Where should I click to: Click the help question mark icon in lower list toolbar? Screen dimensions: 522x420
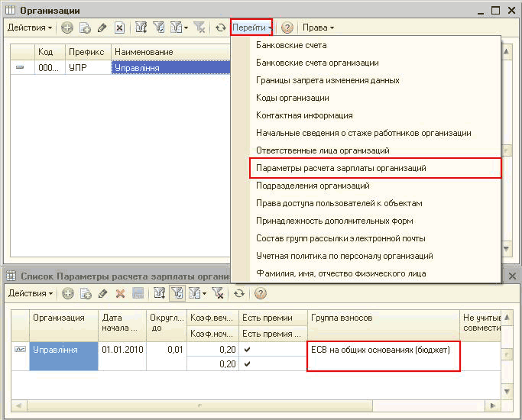[261, 293]
